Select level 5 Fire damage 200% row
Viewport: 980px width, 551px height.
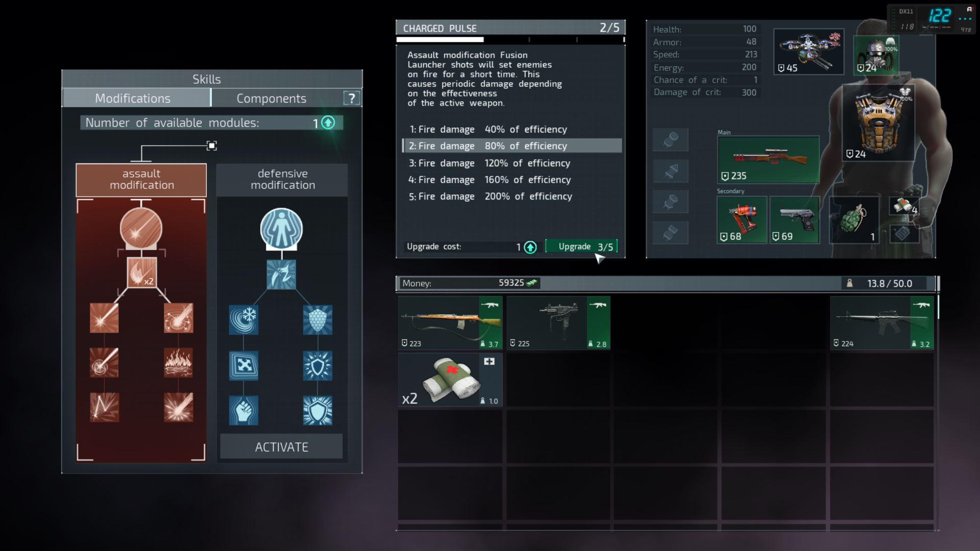tap(512, 196)
